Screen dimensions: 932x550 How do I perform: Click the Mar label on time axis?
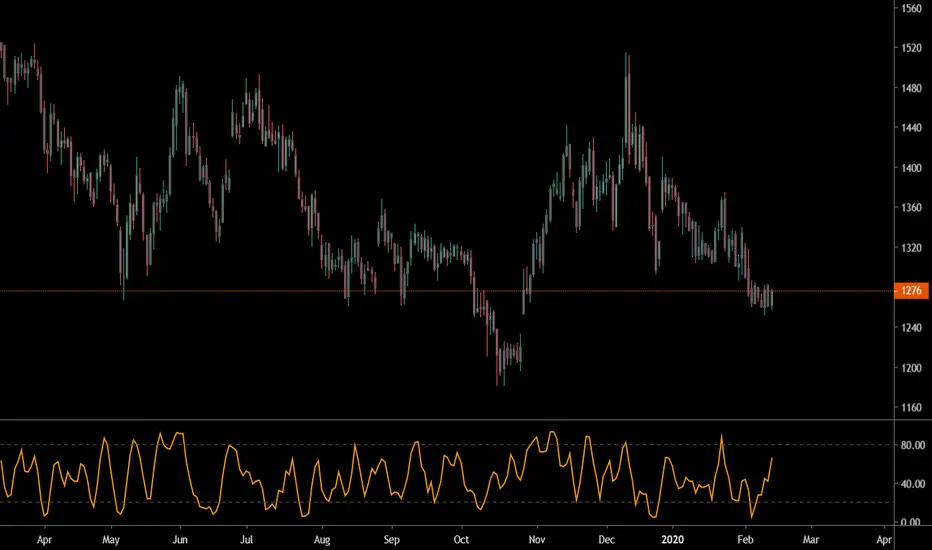pos(811,540)
